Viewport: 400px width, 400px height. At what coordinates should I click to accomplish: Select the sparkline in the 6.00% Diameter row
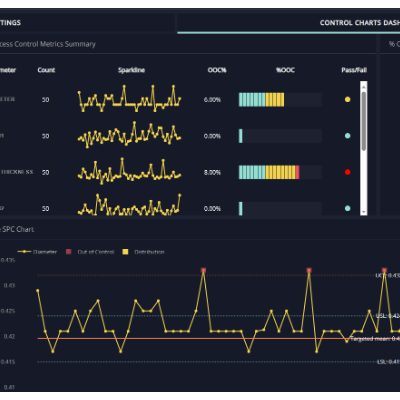pos(129,99)
